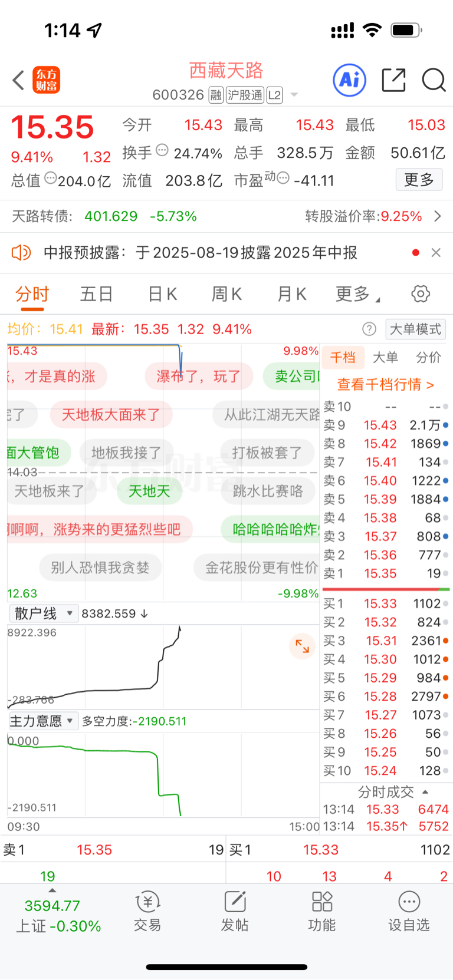Tap the info icon beside 总值

click(51, 177)
